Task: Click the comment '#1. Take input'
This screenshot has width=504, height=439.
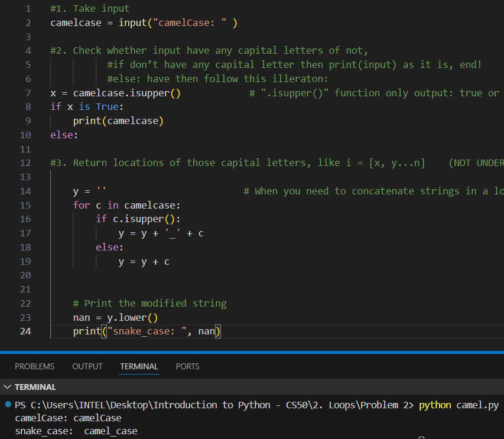Action: pos(90,9)
